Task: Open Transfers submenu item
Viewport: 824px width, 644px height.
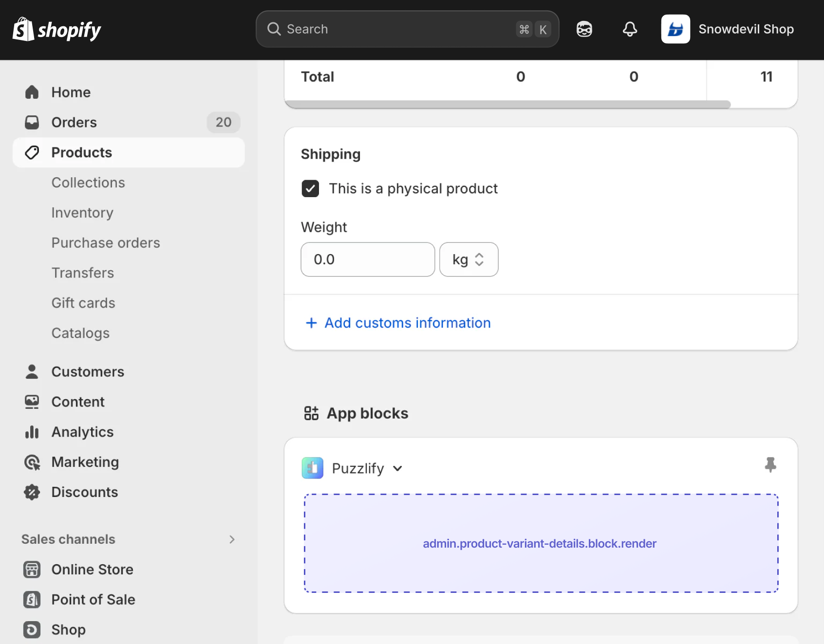Action: coord(83,273)
